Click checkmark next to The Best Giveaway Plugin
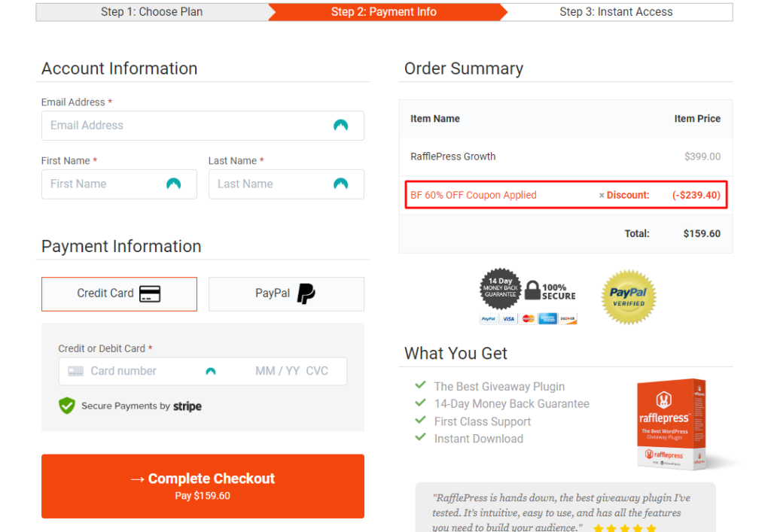Viewport: 771px width, 532px height. tap(420, 385)
